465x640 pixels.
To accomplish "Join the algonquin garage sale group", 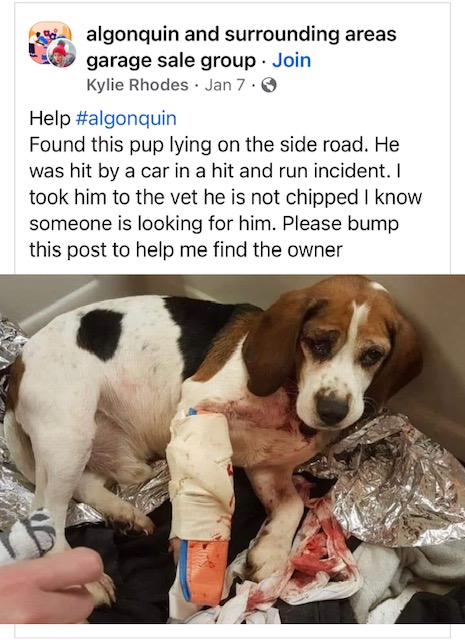I will pos(291,60).
